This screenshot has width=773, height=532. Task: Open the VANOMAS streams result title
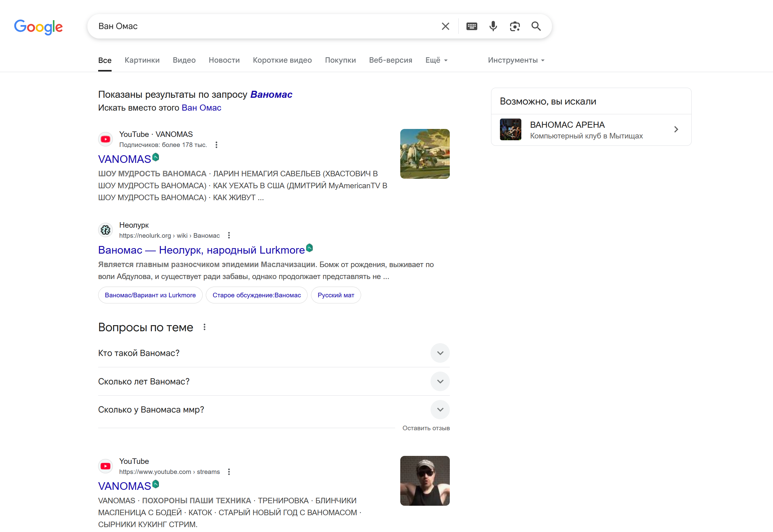coord(124,486)
